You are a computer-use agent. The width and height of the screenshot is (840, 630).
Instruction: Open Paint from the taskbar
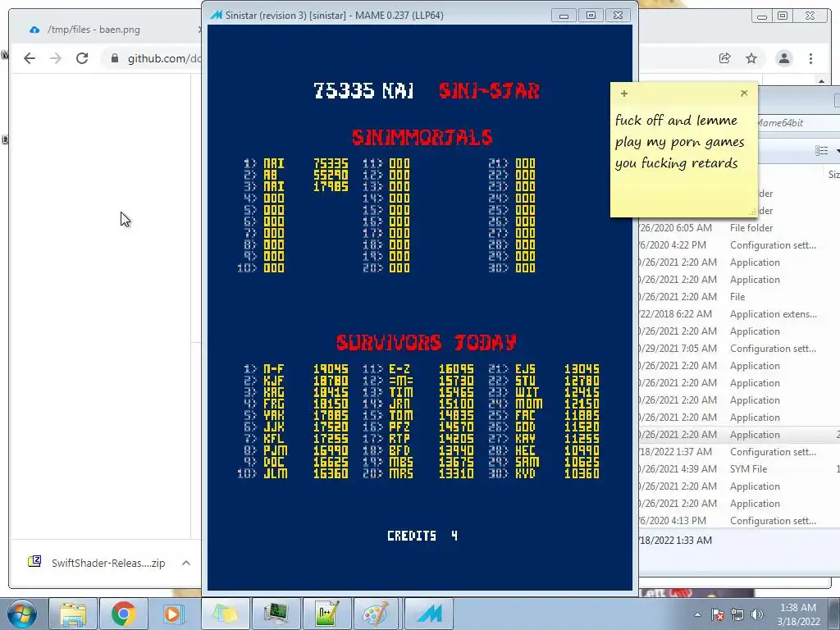(x=377, y=614)
